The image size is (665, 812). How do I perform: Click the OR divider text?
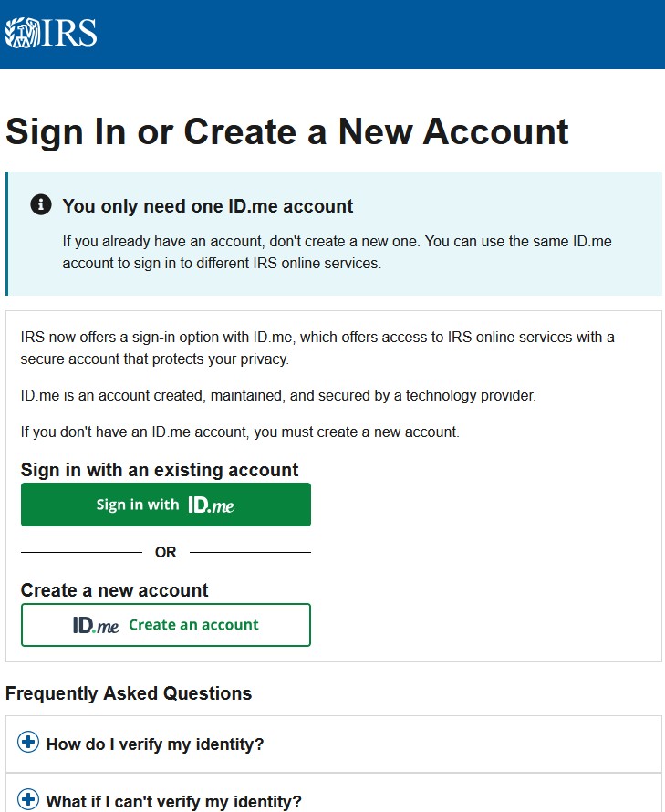(x=166, y=552)
